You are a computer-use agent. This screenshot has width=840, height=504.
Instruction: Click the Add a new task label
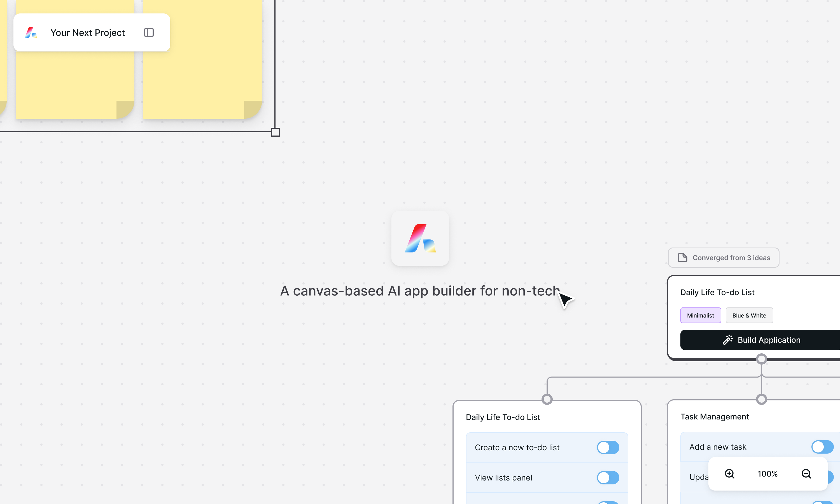718,447
